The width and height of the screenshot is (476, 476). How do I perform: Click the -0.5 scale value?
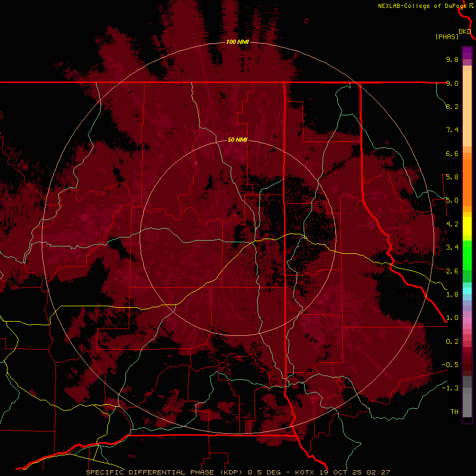[450, 365]
